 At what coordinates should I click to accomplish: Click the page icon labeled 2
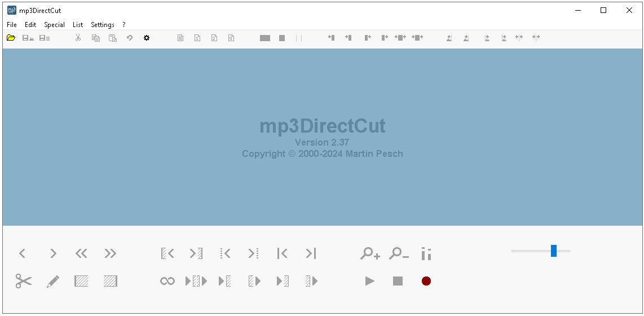(214, 38)
